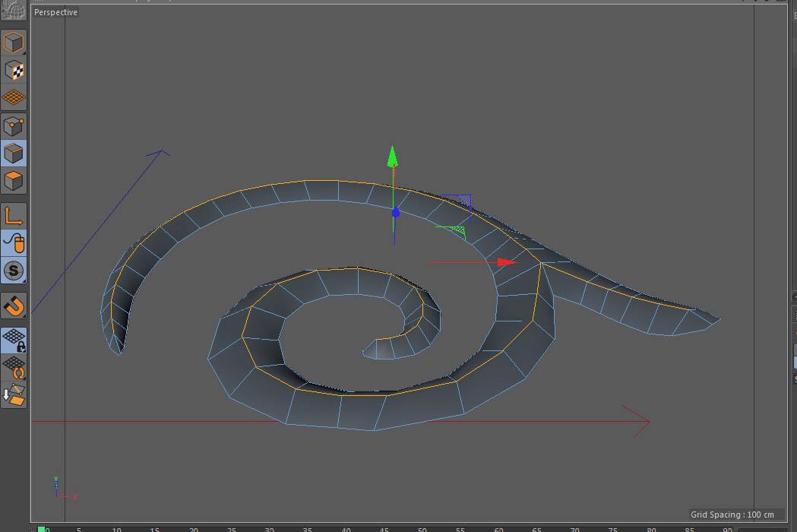Toggle the Tweak mode mouse icon

coord(14,243)
